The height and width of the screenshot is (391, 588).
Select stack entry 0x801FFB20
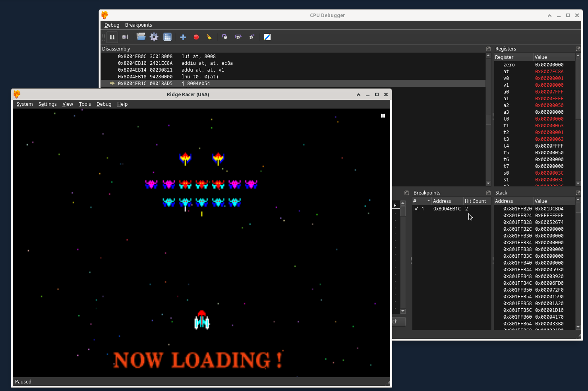click(517, 208)
